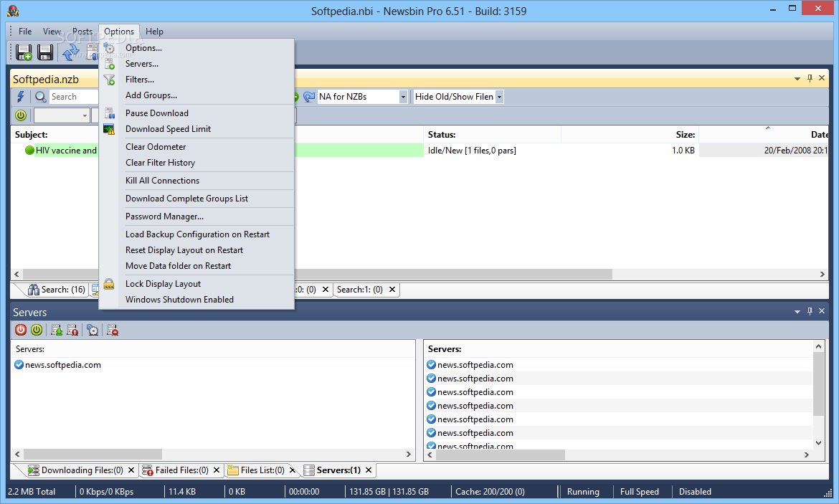Screen dimensions: 839x504
Task: Open Password Manager...
Action: click(x=196, y=216)
